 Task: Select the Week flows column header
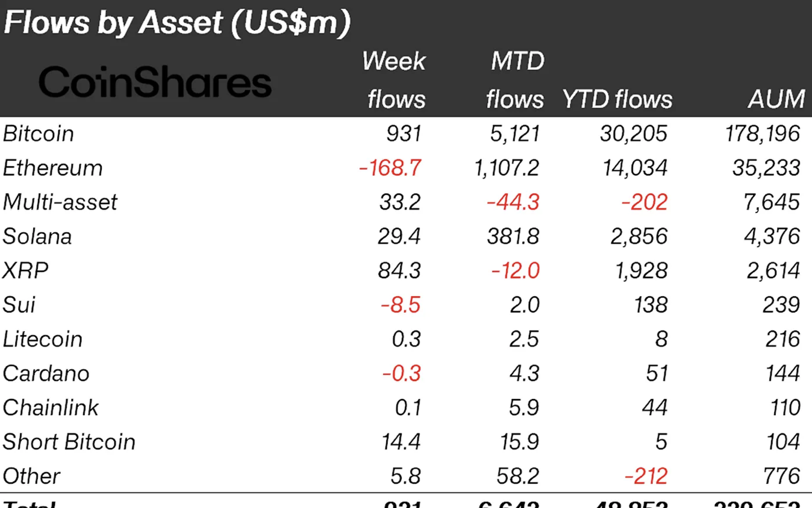click(394, 80)
